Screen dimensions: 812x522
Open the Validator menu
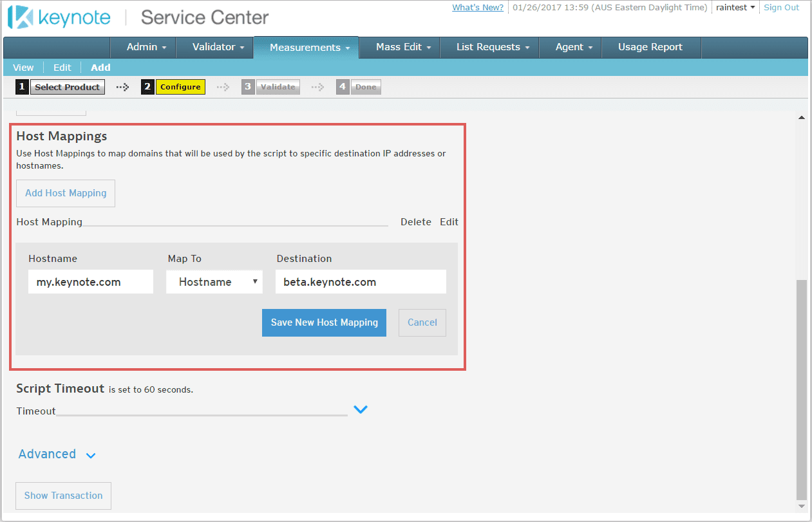click(x=218, y=47)
